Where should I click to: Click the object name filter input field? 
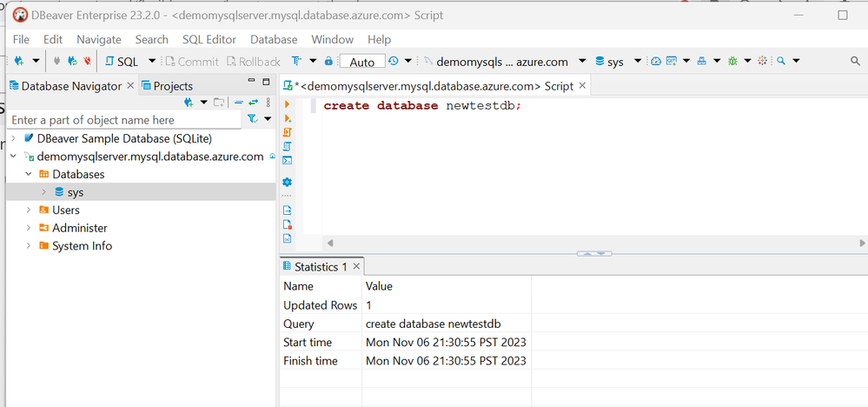125,120
